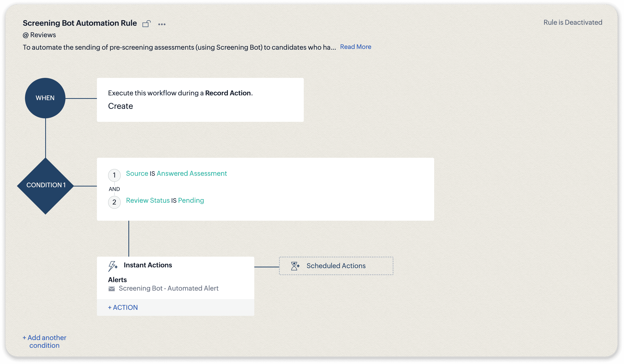Image resolution: width=624 pixels, height=364 pixels.
Task: Click the number 1 condition badge
Action: coord(114,175)
